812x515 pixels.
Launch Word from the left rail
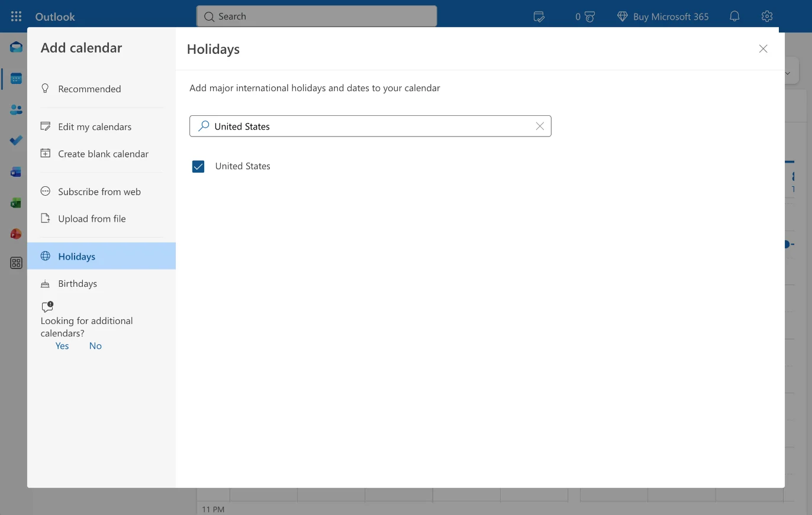coord(16,172)
